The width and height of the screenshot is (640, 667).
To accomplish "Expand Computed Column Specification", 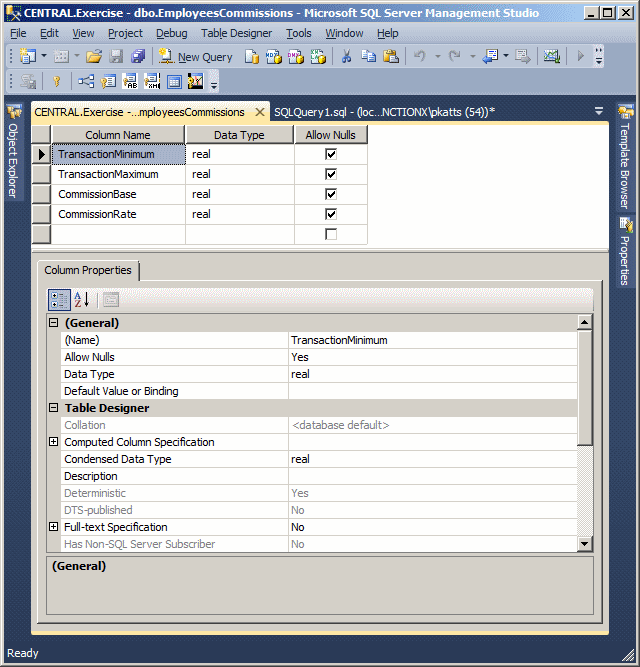I will tap(54, 442).
